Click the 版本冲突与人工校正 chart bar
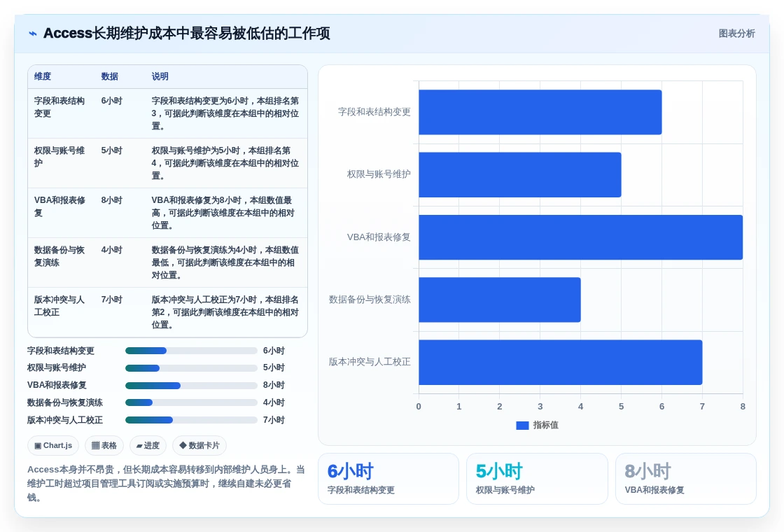The image size is (784, 532). coord(561,362)
